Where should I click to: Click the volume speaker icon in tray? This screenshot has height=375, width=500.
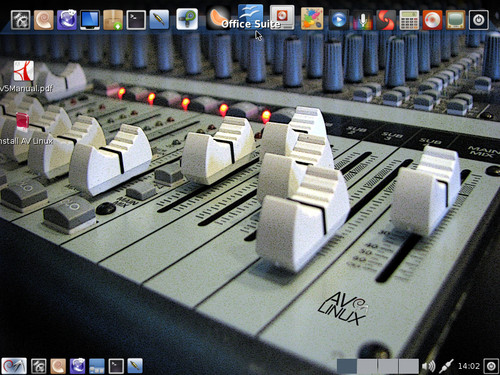[x=428, y=366]
